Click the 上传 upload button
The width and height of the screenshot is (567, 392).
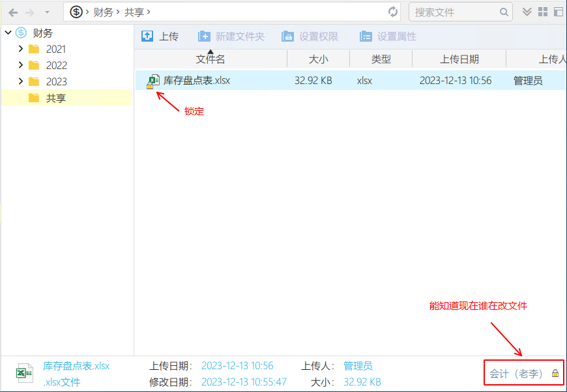pyautogui.click(x=160, y=36)
